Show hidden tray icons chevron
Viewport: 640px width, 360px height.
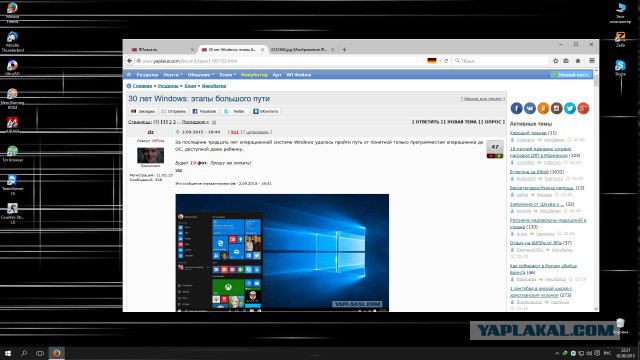pyautogui.click(x=557, y=353)
